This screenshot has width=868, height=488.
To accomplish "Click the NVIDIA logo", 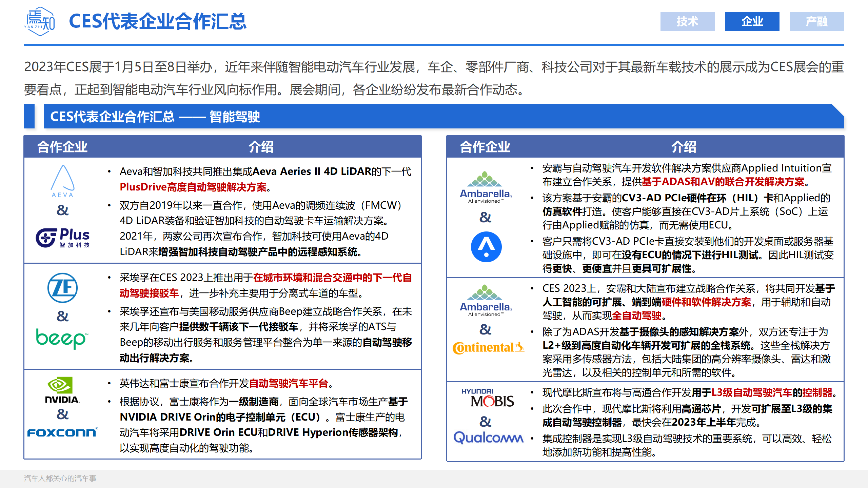I will pyautogui.click(x=62, y=390).
